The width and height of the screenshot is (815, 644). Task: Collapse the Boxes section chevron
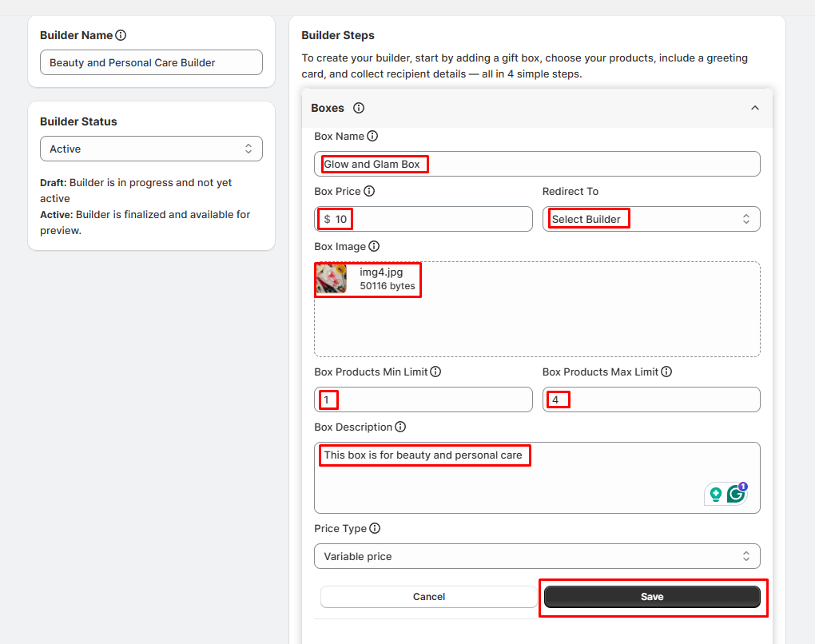[x=754, y=108]
